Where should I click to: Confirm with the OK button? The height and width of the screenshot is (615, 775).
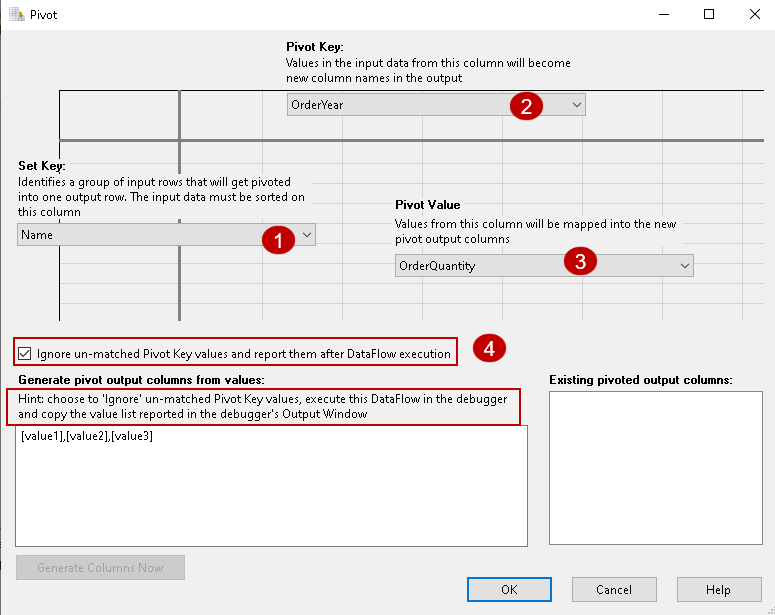[509, 590]
